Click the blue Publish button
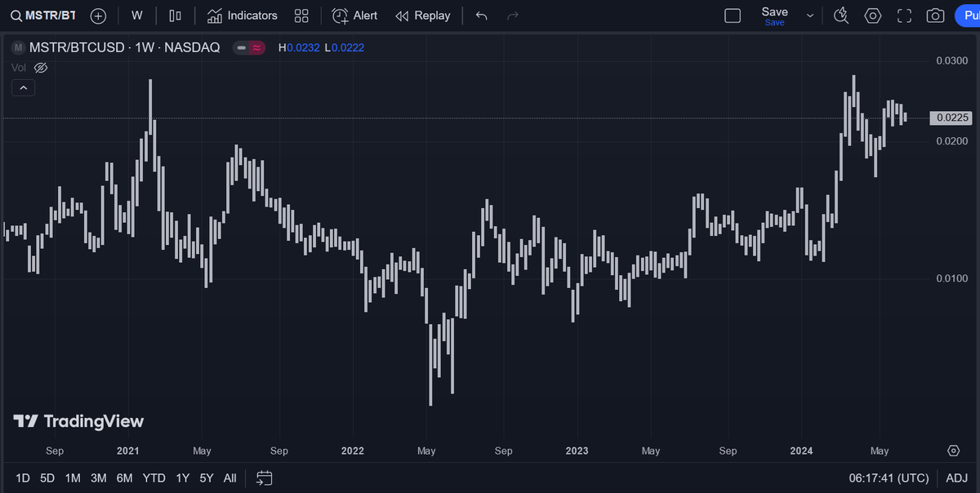980x493 pixels. 967,16
